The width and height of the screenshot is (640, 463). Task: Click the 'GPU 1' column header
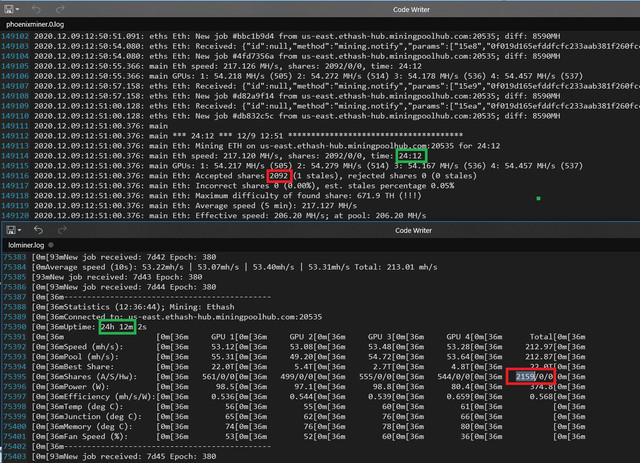click(x=224, y=337)
